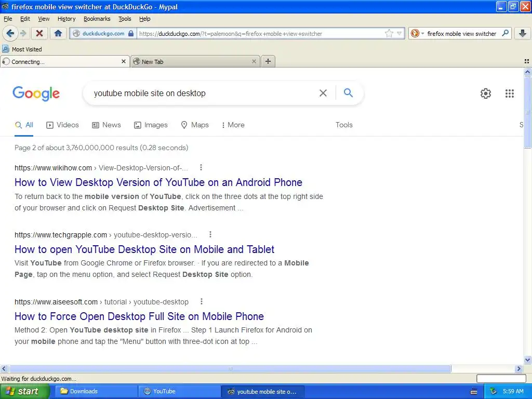Open Google settings gear icon

486,94
